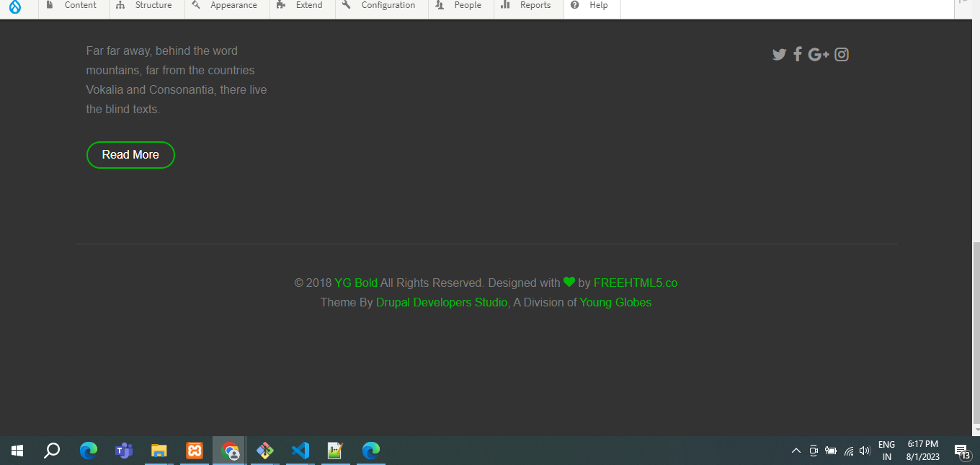Open the Instagram icon link

[x=842, y=55]
